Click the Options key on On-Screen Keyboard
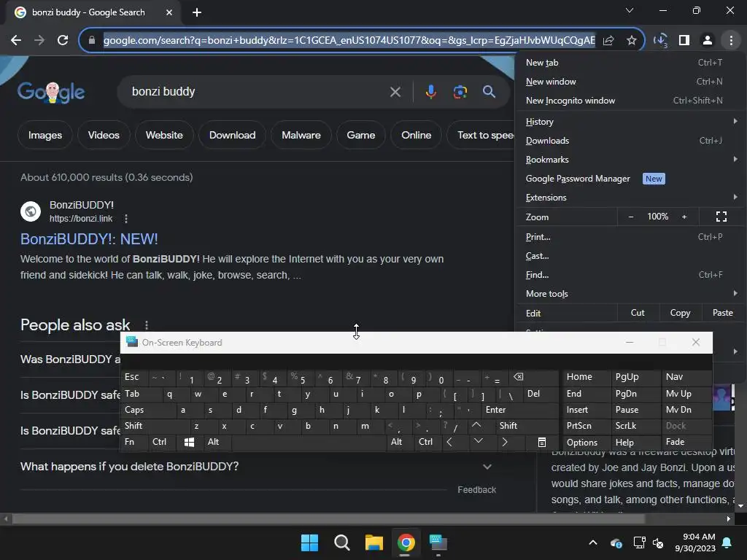Screen dimensions: 747x560 click(587, 443)
